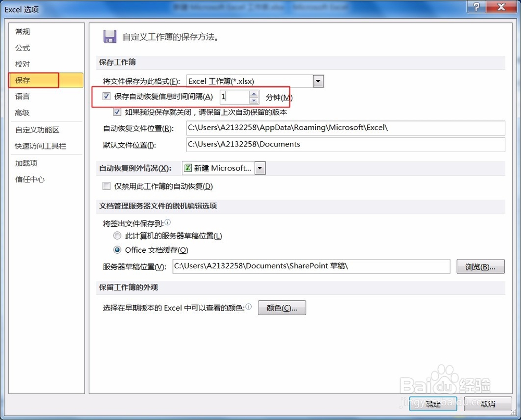Select the 保存 category in sidebar
521x420 pixels.
46,80
